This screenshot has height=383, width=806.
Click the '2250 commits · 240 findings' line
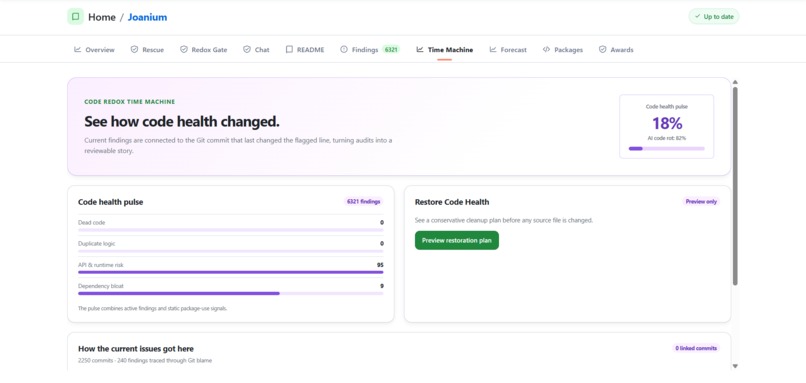click(x=145, y=360)
